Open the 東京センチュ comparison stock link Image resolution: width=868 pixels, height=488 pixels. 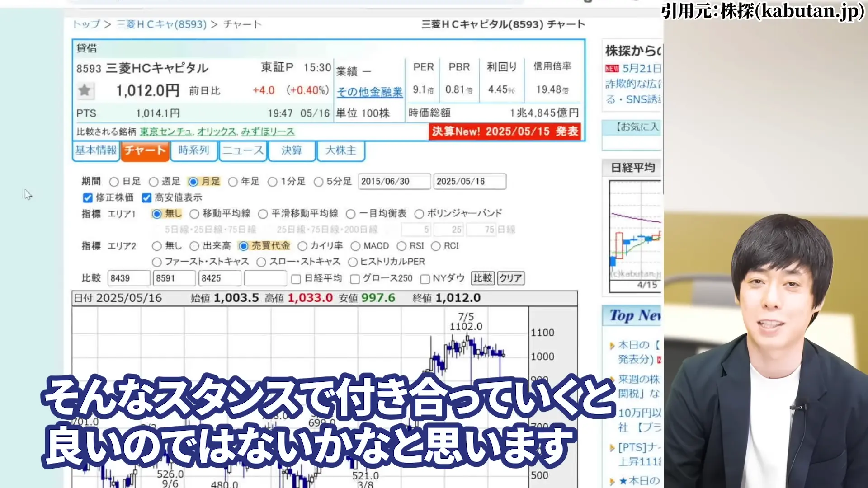[166, 132]
